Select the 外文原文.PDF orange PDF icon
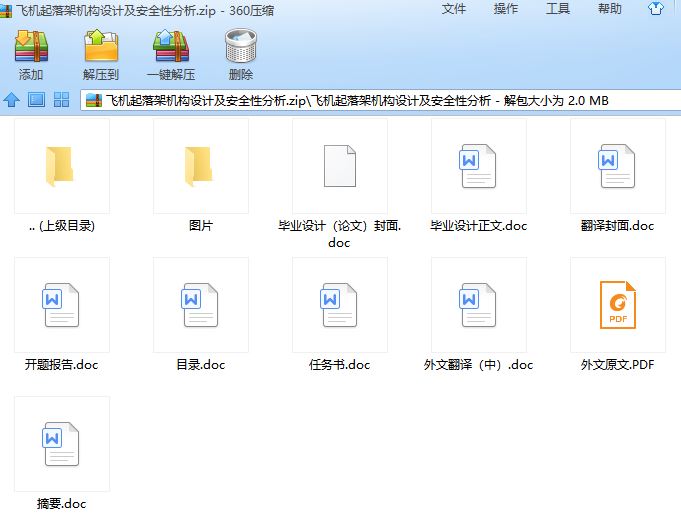This screenshot has width=681, height=520. click(x=618, y=305)
